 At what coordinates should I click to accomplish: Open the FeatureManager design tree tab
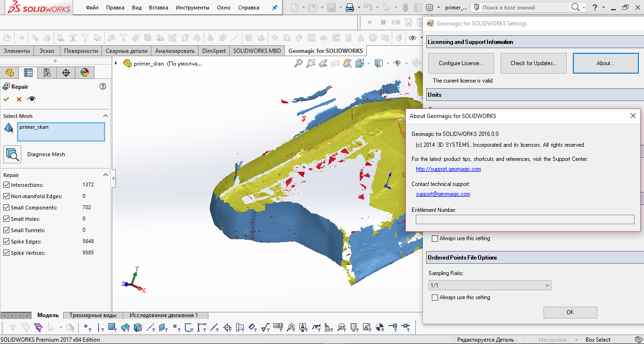click(9, 72)
